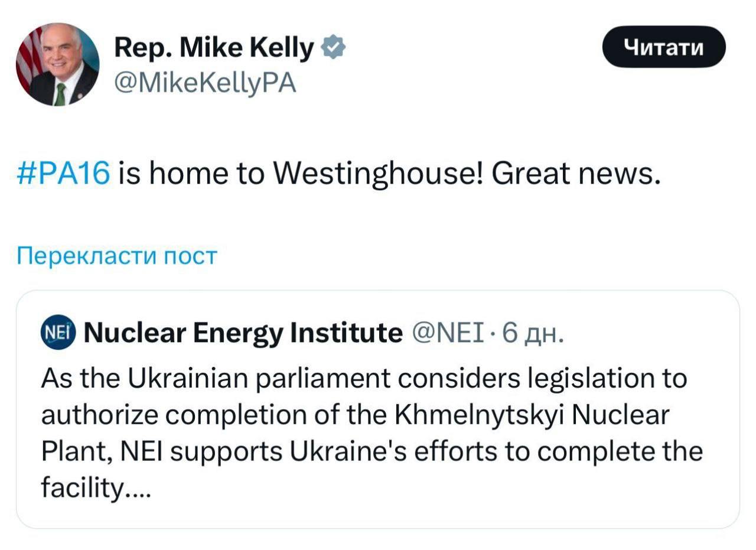The width and height of the screenshot is (756, 550).
Task: Expand the truncated text at facility....
Action: [x=96, y=487]
